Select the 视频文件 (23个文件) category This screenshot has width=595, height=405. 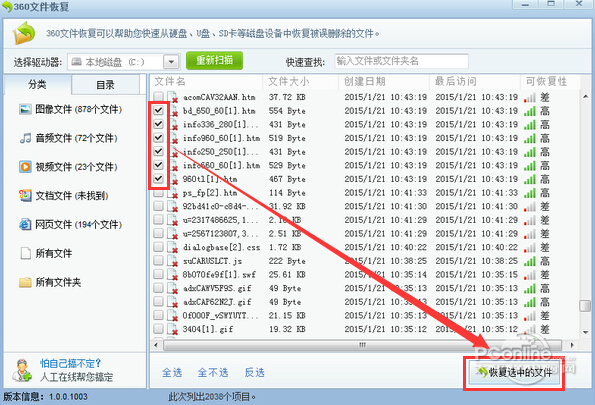(68, 167)
